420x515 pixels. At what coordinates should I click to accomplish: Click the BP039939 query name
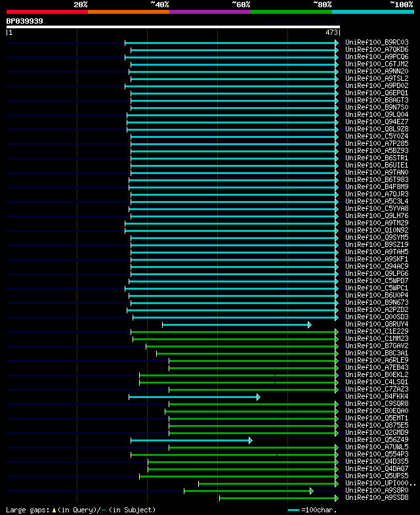(x=25, y=21)
